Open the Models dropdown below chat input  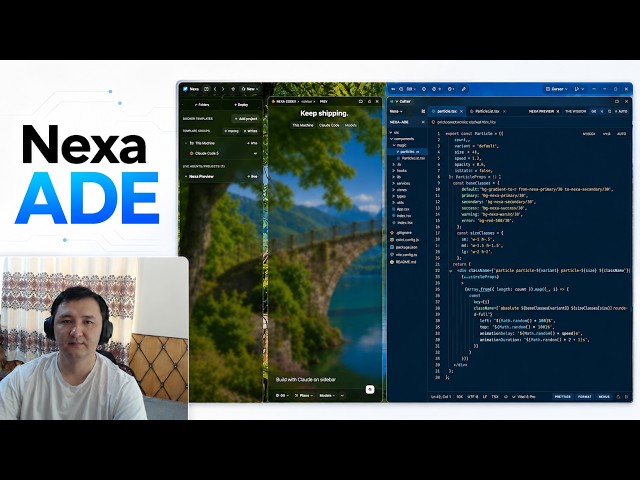click(x=327, y=396)
